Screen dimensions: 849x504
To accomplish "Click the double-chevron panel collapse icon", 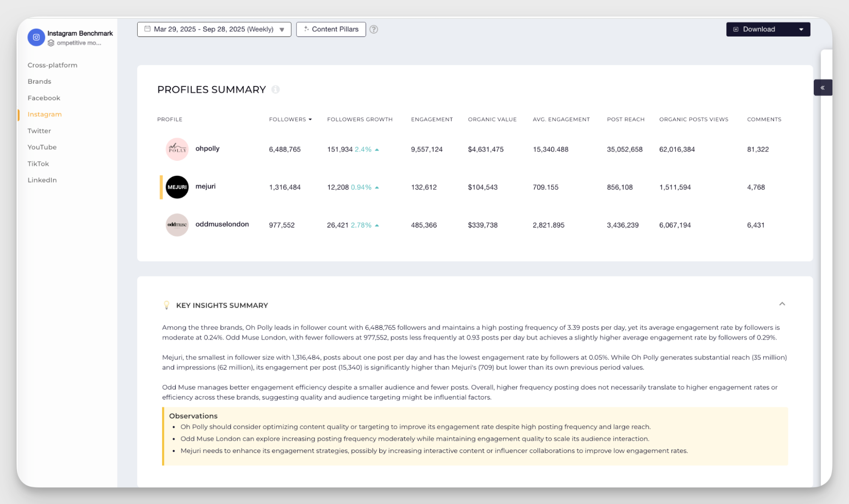I will point(822,87).
